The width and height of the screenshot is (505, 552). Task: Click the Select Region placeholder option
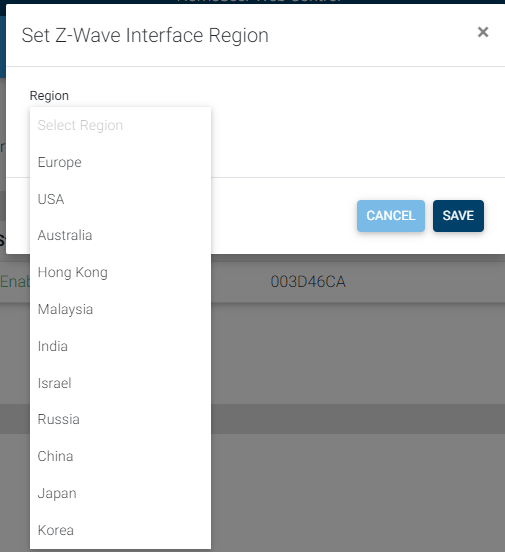[x=120, y=125]
